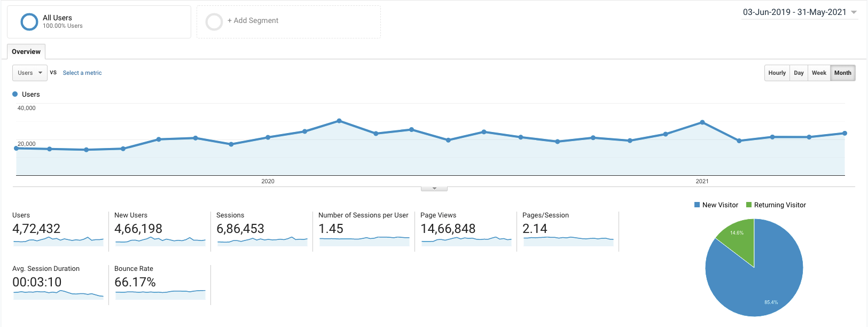Click the Returning Visitor green legend square

tap(749, 205)
